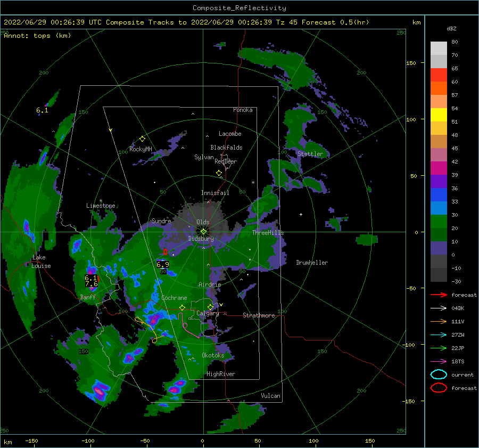Click the radar center marker below Olds
Image resolution: width=479 pixels, height=448 pixels.
click(x=203, y=232)
